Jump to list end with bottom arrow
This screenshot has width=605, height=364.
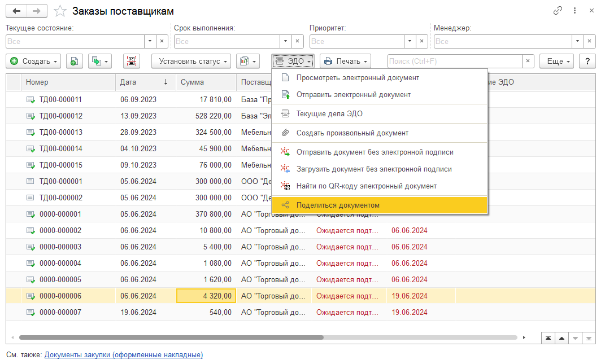(x=589, y=338)
